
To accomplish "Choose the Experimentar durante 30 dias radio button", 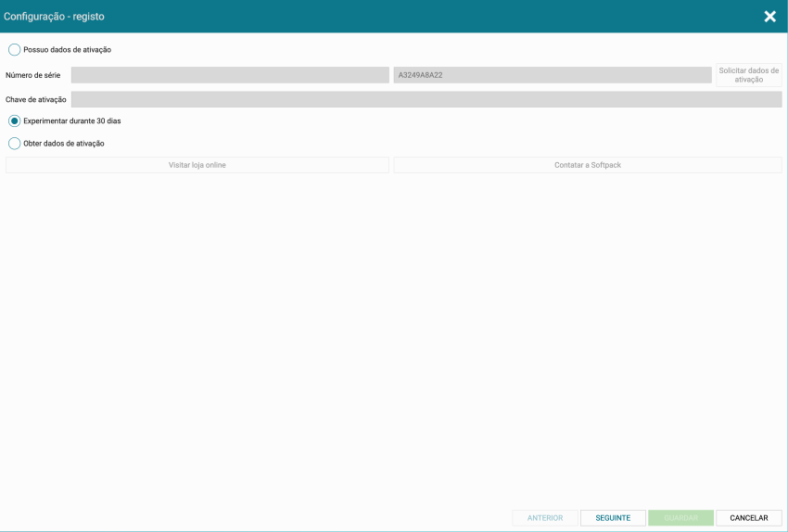I will pyautogui.click(x=14, y=120).
